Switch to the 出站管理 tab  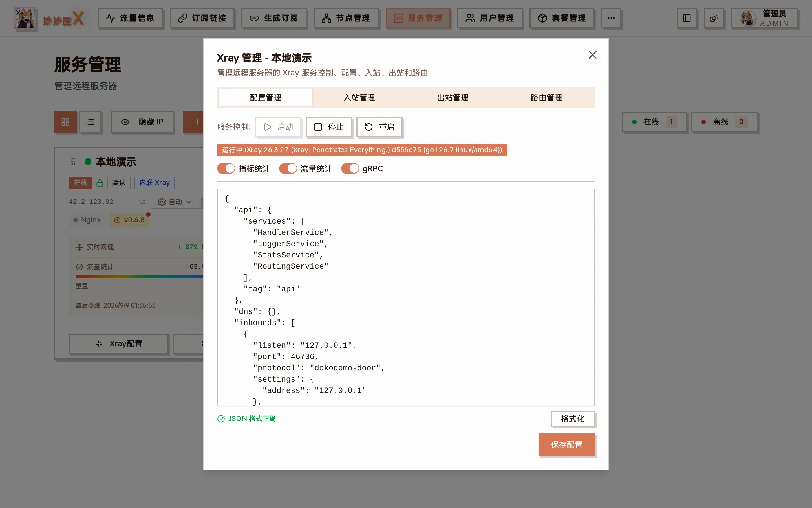click(453, 98)
